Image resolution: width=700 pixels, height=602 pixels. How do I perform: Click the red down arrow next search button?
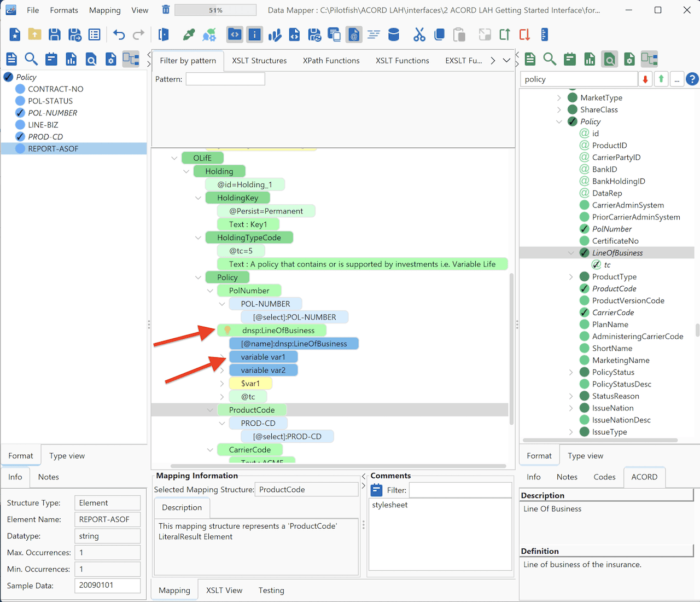pos(645,79)
